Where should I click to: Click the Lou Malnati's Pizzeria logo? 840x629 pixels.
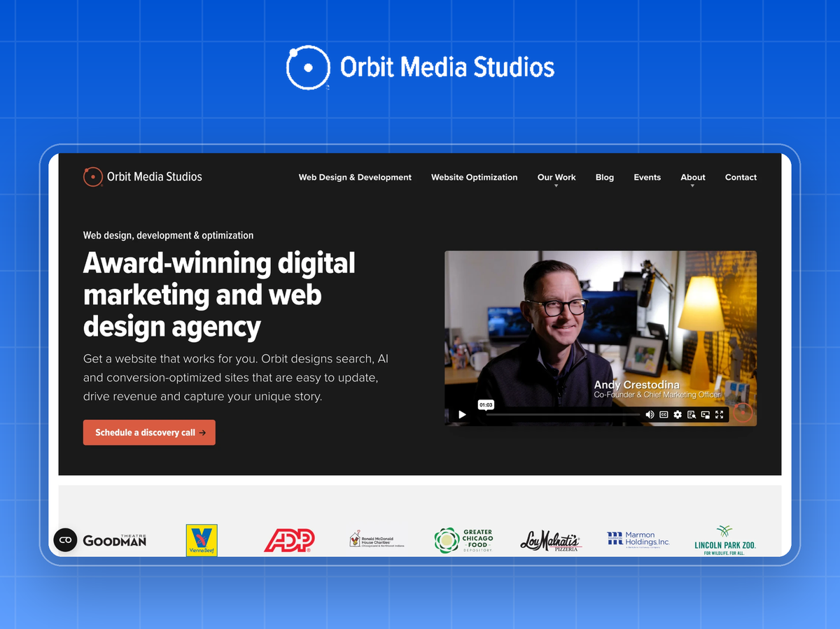pyautogui.click(x=551, y=541)
